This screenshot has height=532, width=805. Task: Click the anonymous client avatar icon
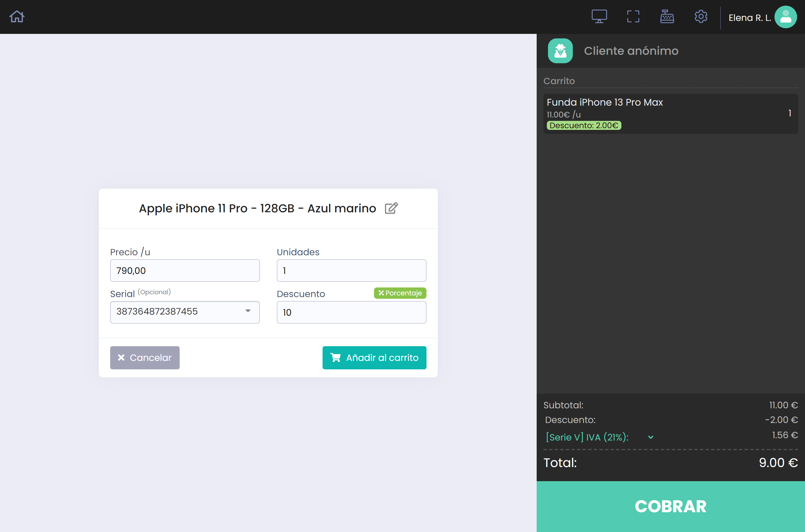(x=560, y=51)
